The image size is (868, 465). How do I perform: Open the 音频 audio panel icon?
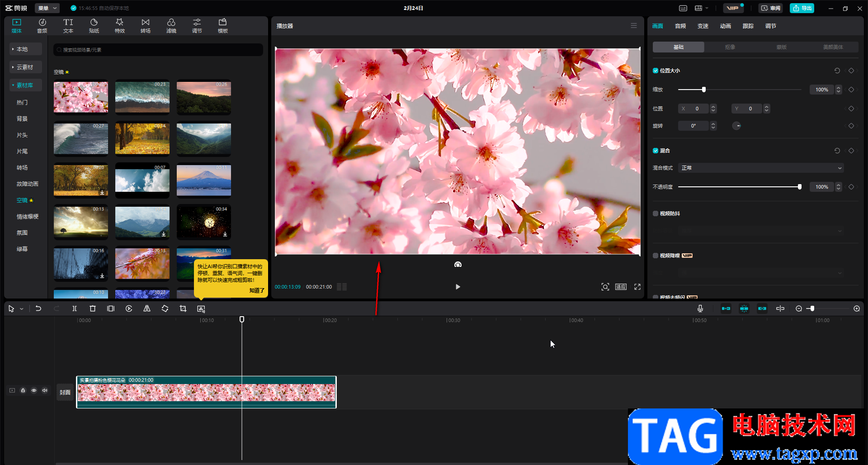point(42,26)
